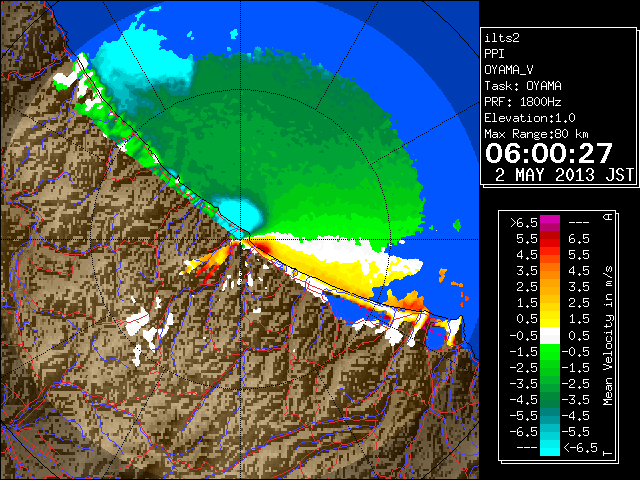Select the 'Elevation:1.0' text

click(530, 118)
